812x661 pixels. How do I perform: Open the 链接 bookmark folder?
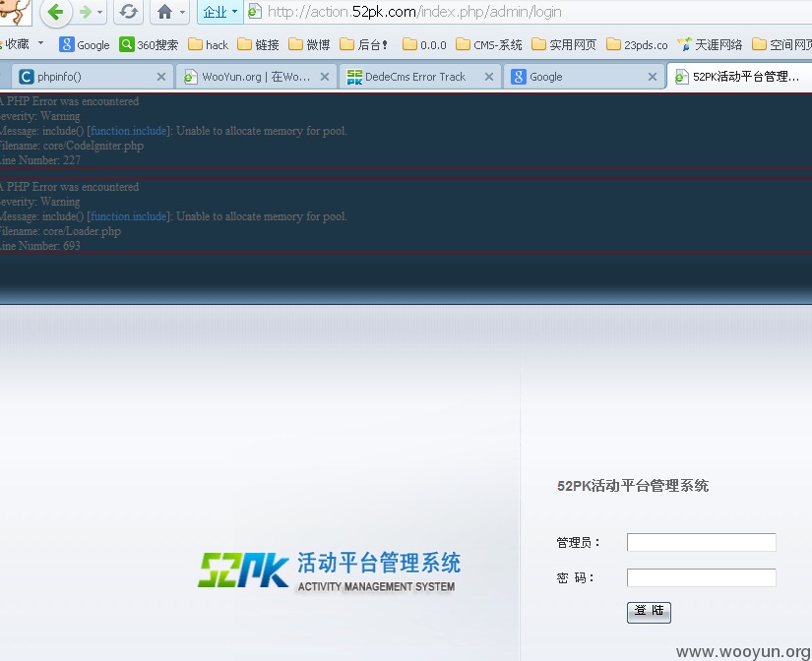259,44
